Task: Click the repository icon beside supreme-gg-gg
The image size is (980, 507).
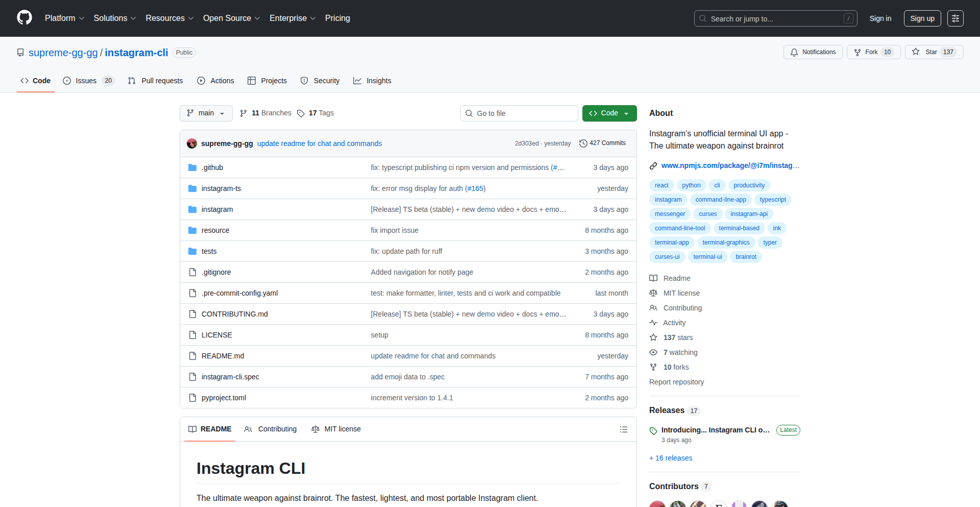Action: pos(20,53)
